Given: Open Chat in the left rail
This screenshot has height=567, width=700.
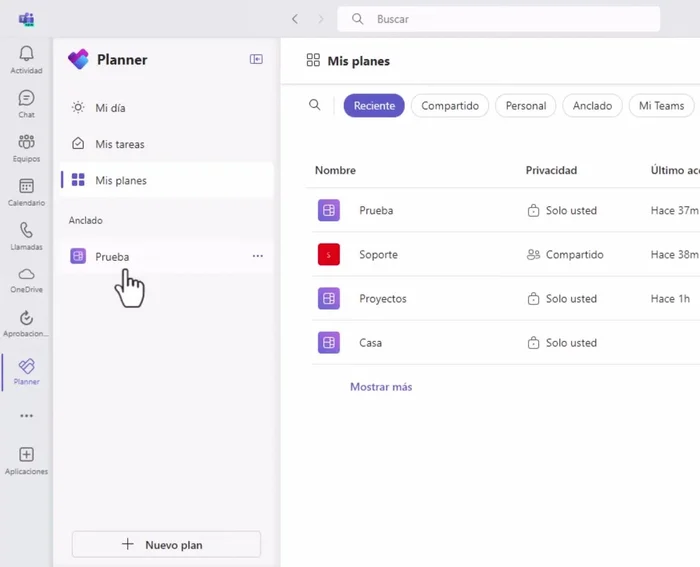Looking at the screenshot, I should [x=26, y=104].
